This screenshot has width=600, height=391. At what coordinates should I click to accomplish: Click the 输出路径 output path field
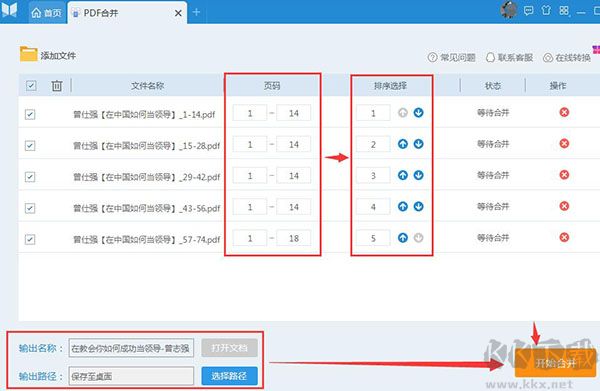tap(131, 376)
